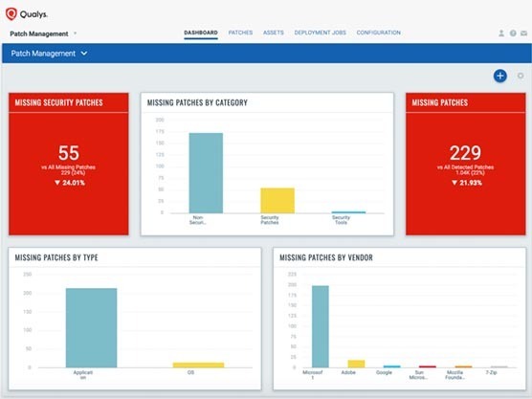Open the user profile icon
The height and width of the screenshot is (399, 532).
(501, 33)
